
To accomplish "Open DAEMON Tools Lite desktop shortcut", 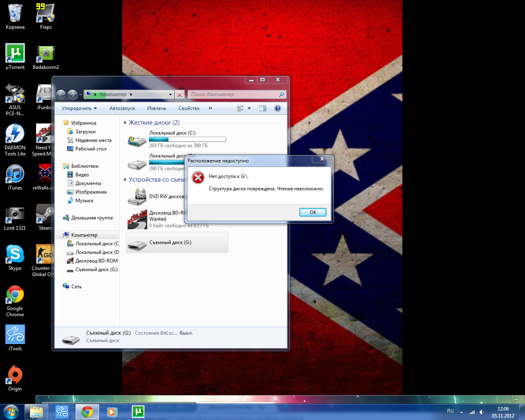I will tap(15, 140).
